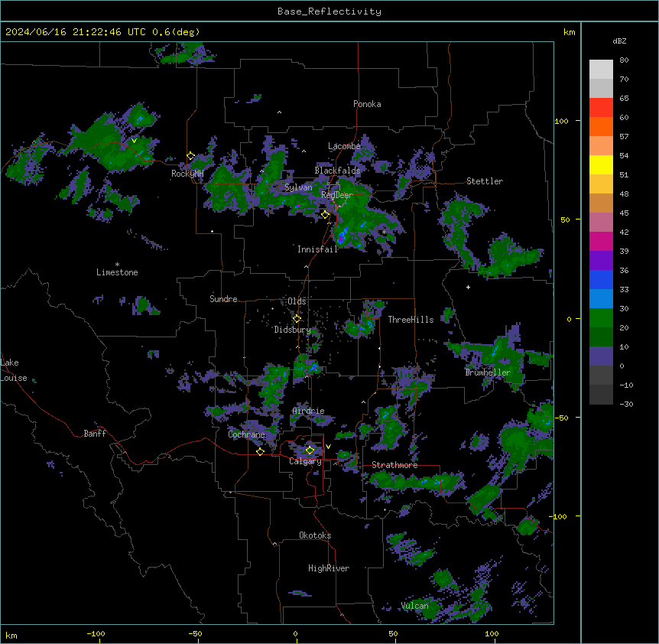Click the Limestone label
The image size is (659, 644).
tap(117, 272)
